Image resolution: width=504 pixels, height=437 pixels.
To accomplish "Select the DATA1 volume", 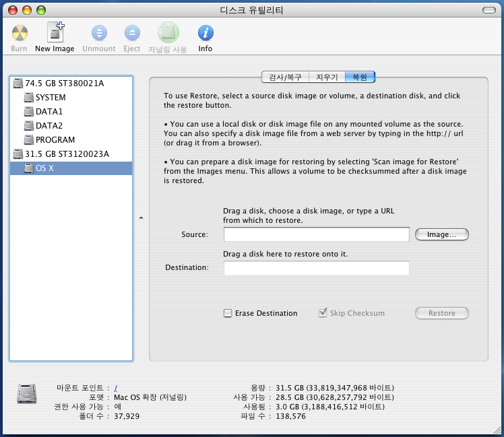I will click(49, 112).
